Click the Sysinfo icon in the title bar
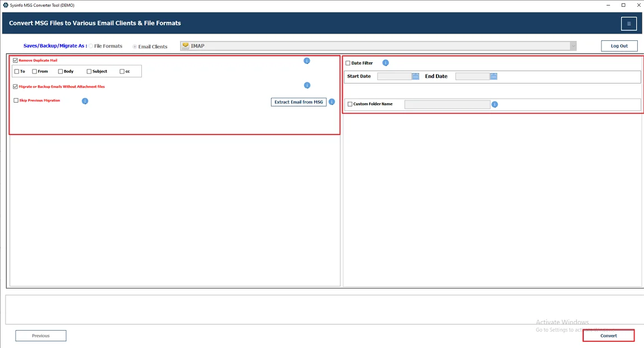This screenshot has width=644, height=348. pos(5,5)
